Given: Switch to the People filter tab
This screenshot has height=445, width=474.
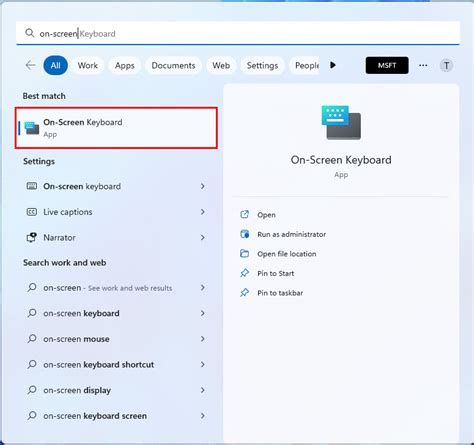Looking at the screenshot, I should (x=305, y=65).
